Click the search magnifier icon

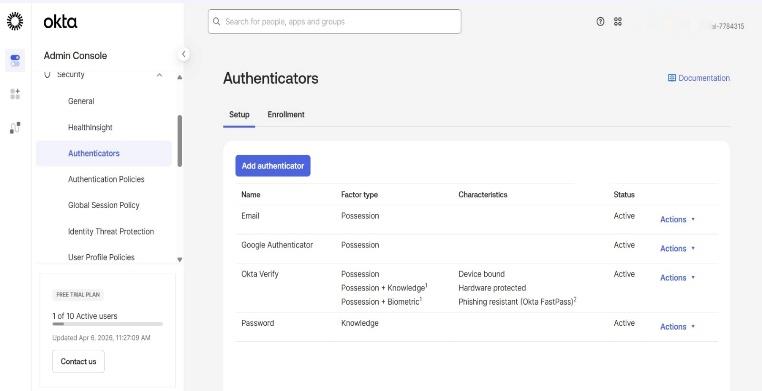pyautogui.click(x=216, y=21)
